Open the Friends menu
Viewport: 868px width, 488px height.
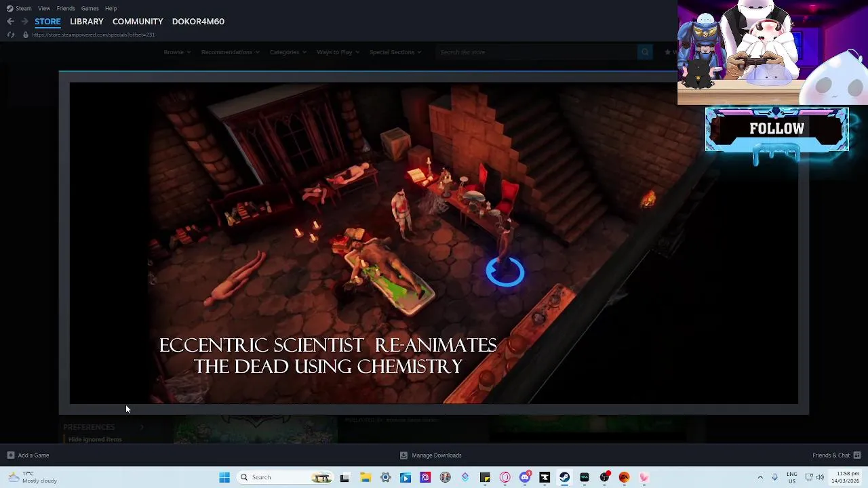click(66, 8)
